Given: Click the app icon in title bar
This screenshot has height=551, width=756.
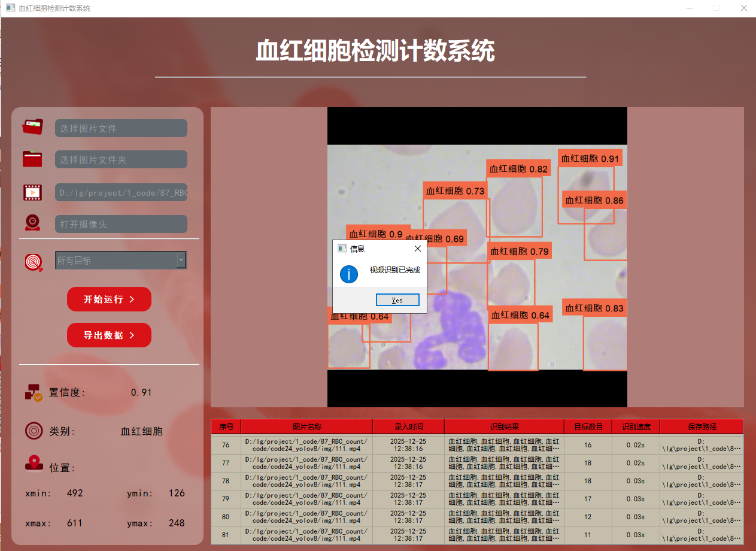Looking at the screenshot, I should tap(10, 8).
